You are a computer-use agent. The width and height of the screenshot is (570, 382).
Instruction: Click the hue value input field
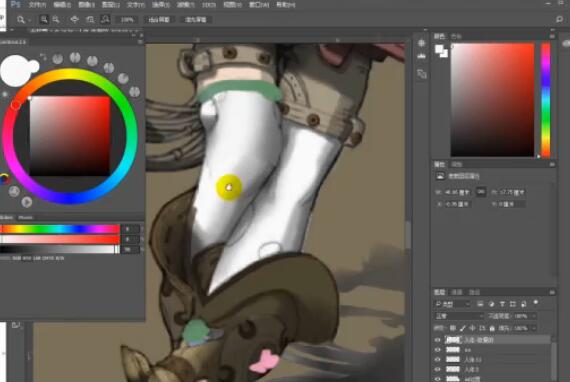click(x=130, y=229)
